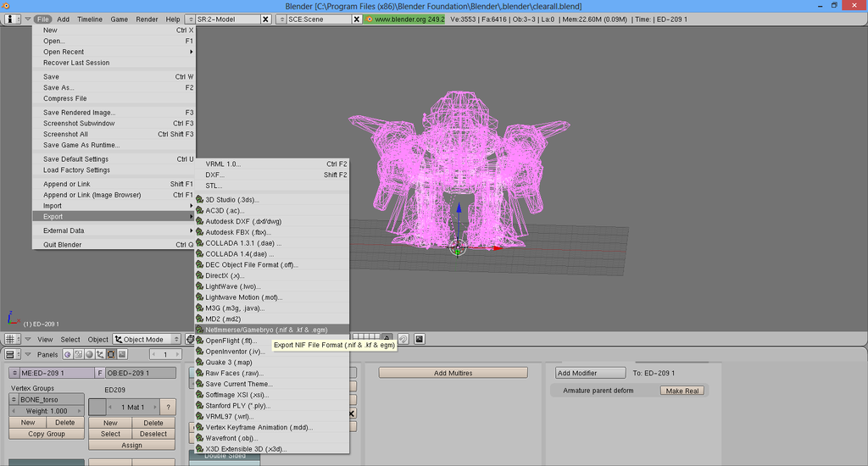Select Recover Last Session
Image resolution: width=868 pixels, height=466 pixels.
(114, 63)
